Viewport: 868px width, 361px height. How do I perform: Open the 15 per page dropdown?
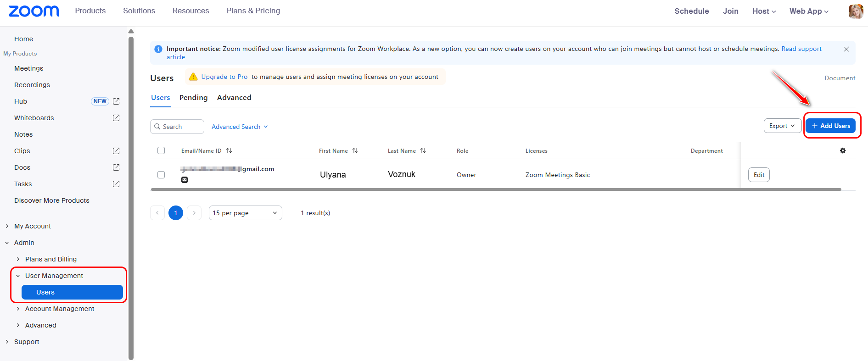tap(245, 213)
